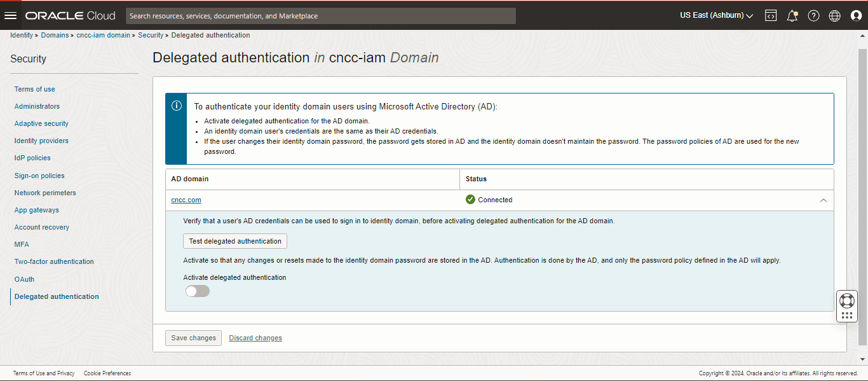The image size is (868, 381).
Task: Switch to the MFA security section
Action: (21, 244)
